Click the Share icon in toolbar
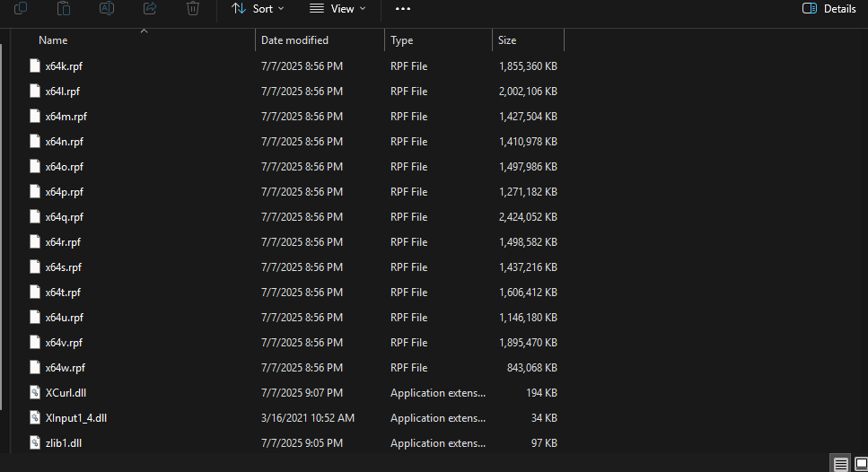 (150, 8)
